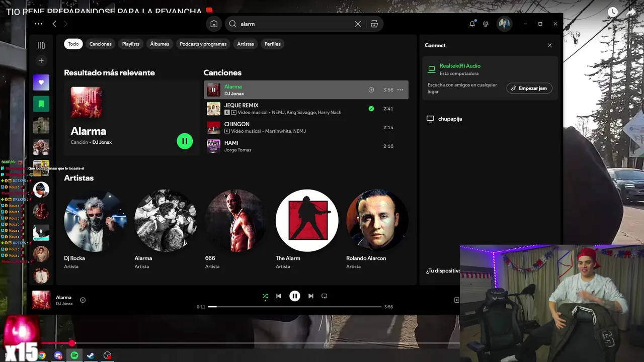Open 666 artist image
This screenshot has height=362, width=644.
pyautogui.click(x=236, y=220)
